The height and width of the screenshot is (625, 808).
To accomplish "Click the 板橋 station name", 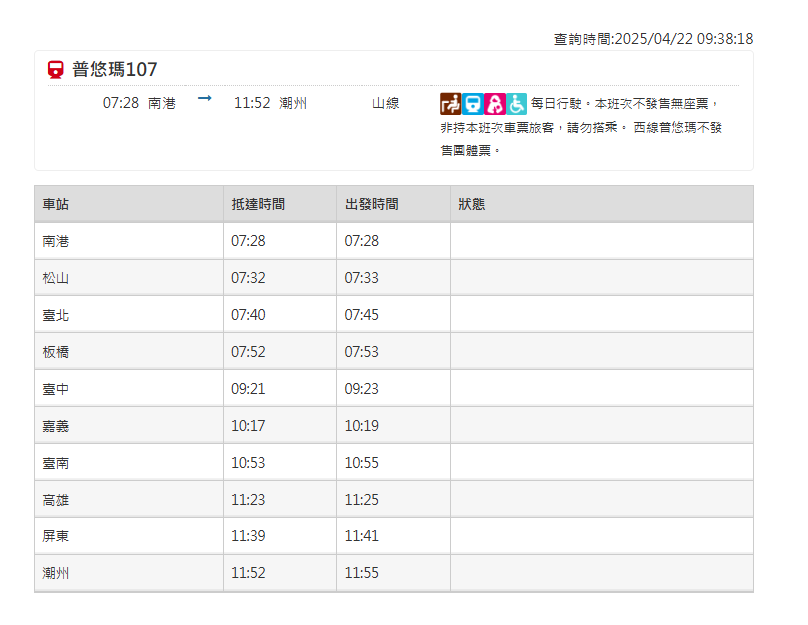I will click(x=56, y=352).
